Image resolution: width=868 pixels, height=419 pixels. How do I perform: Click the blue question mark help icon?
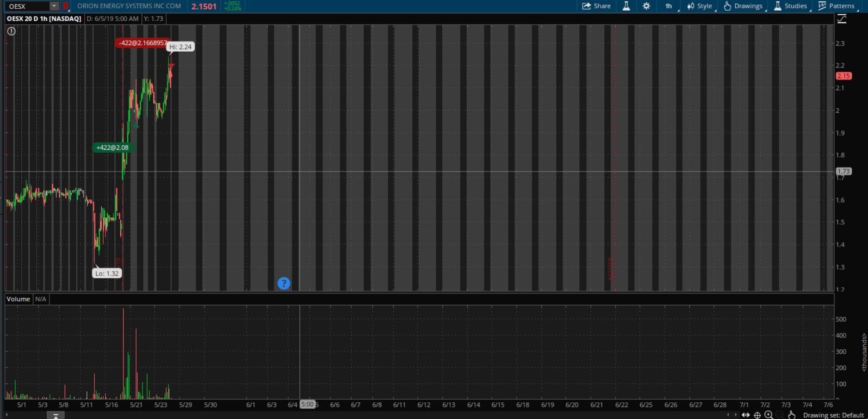click(284, 283)
